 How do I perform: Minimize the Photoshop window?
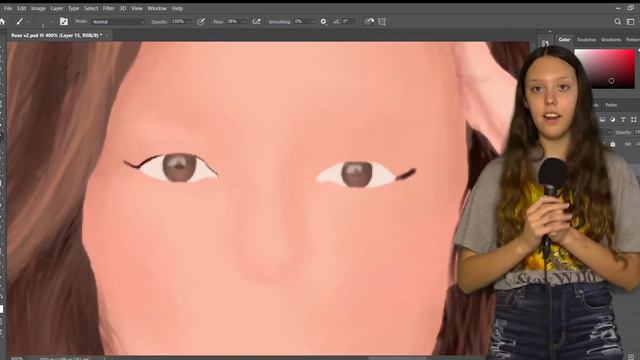(618, 8)
